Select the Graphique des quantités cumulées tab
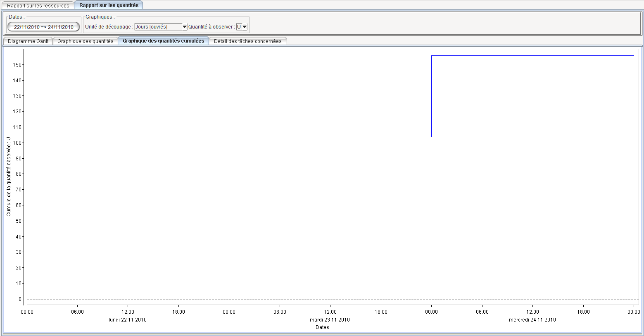The width and height of the screenshot is (644, 336). click(163, 41)
